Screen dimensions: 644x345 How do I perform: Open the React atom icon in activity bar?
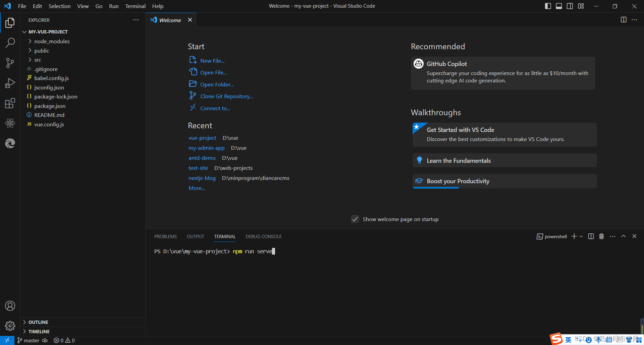(10, 123)
